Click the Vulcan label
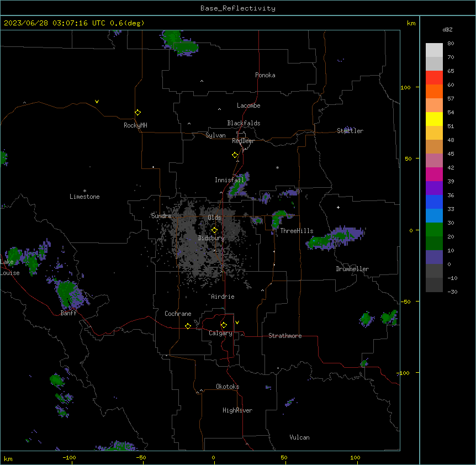The image size is (476, 465). 299,437
